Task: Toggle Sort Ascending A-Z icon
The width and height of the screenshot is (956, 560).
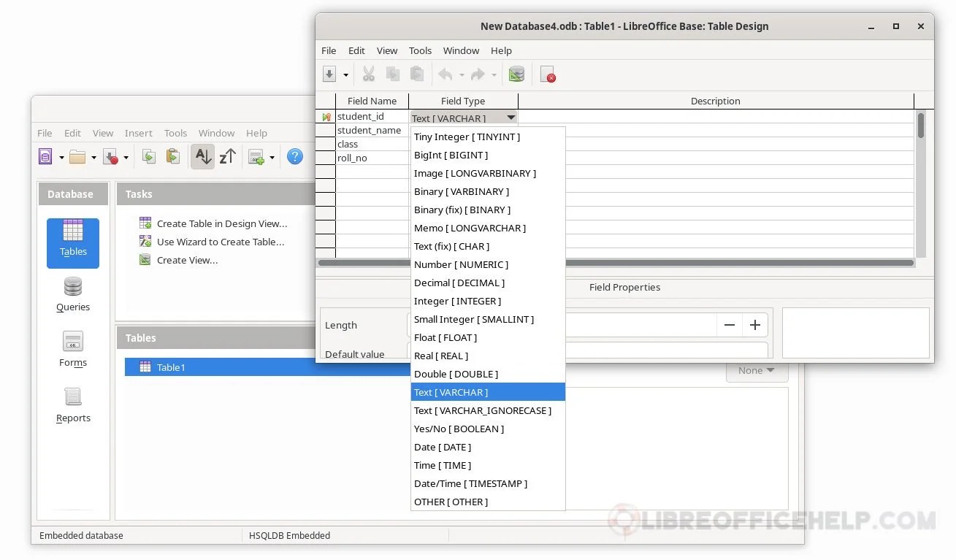Action: [x=203, y=156]
